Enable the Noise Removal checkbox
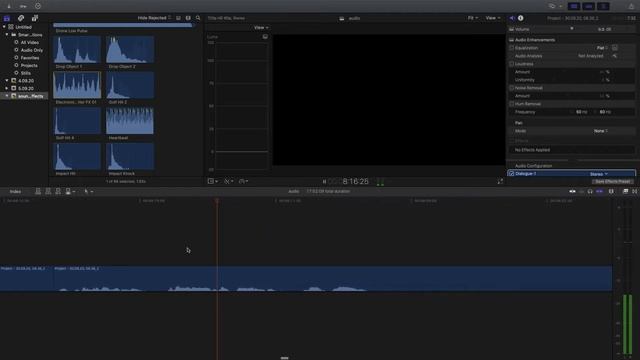The height and width of the screenshot is (360, 640). (511, 88)
